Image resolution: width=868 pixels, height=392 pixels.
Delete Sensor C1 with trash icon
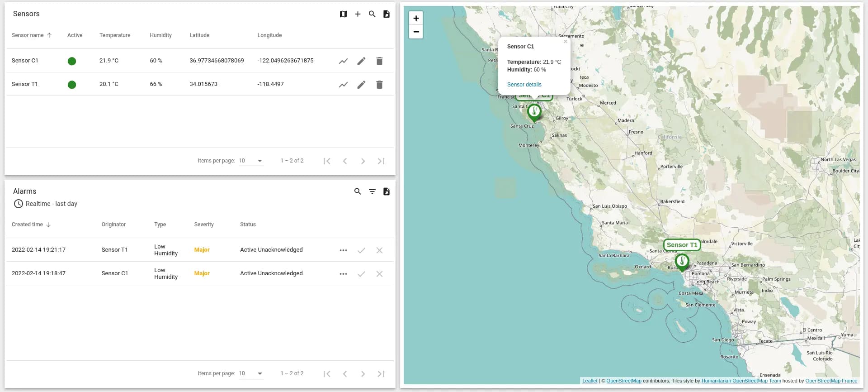tap(379, 61)
